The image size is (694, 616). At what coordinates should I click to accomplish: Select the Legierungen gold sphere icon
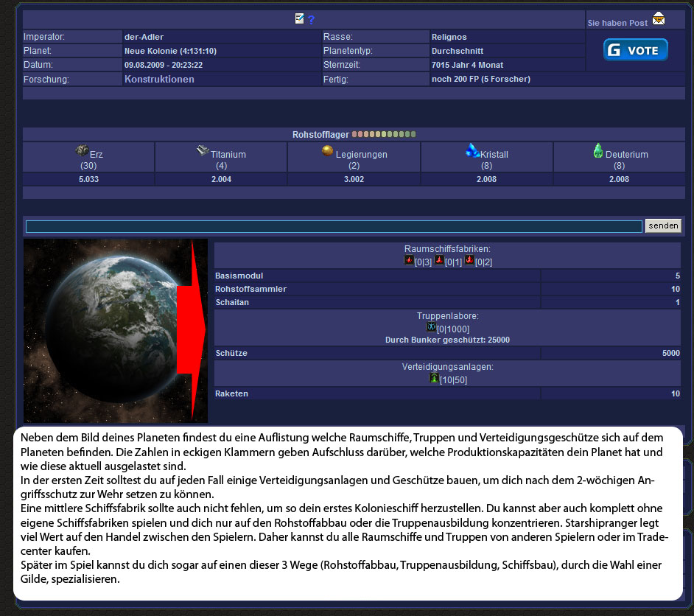(x=328, y=150)
